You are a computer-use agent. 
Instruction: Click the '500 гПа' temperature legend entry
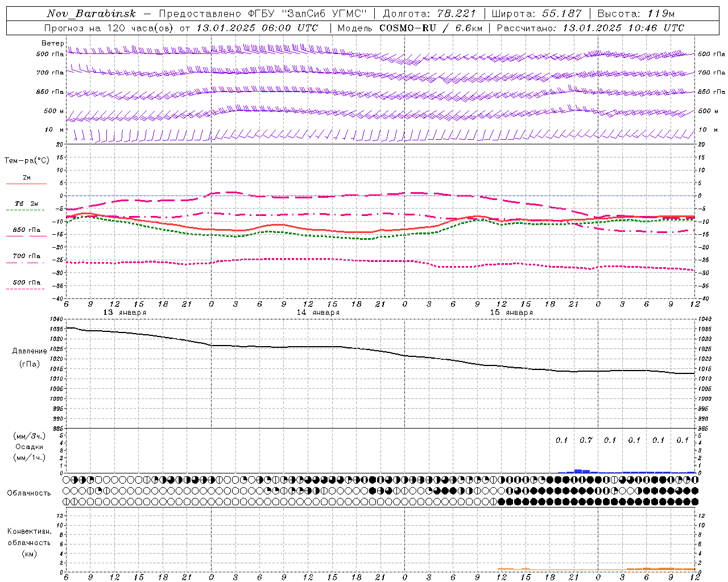pos(27,282)
